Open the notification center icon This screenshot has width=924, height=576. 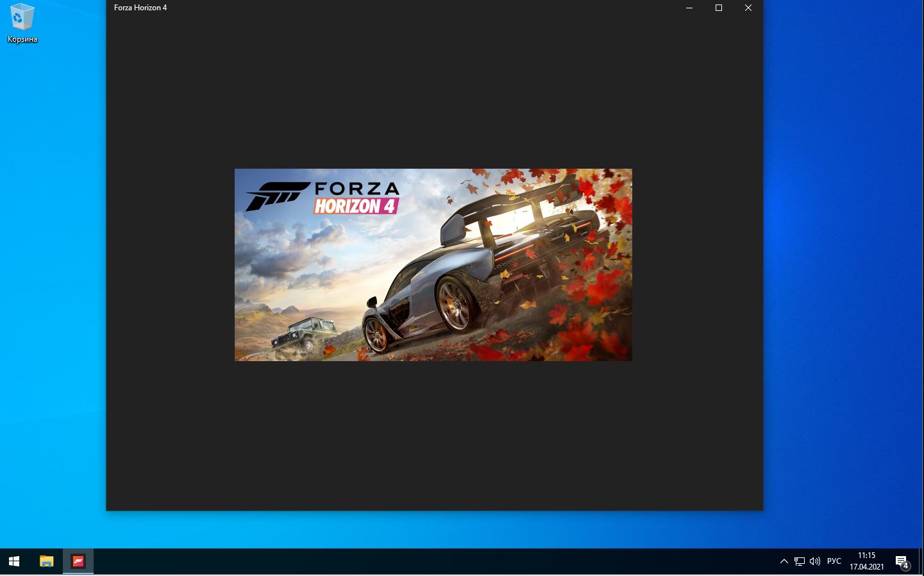902,562
